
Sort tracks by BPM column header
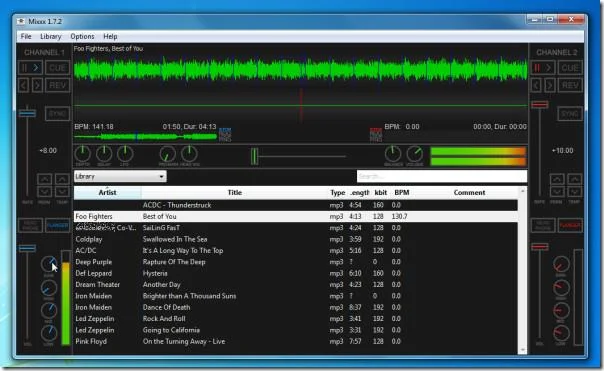click(x=402, y=193)
